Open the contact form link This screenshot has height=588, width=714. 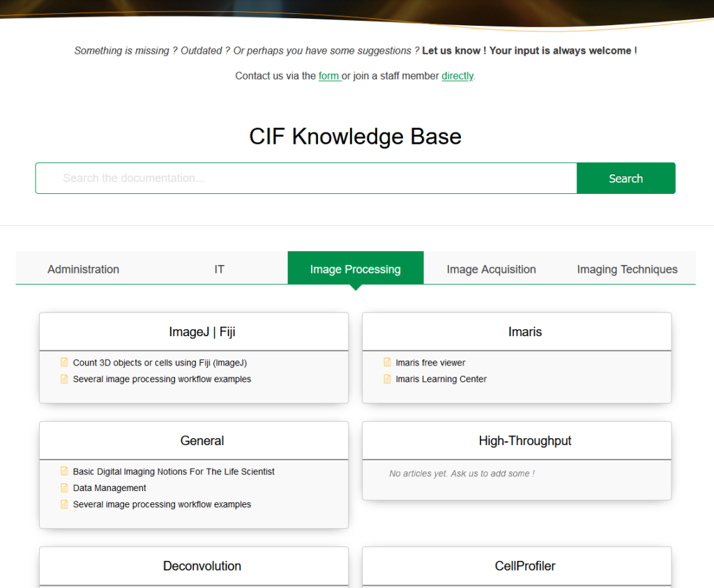(328, 76)
